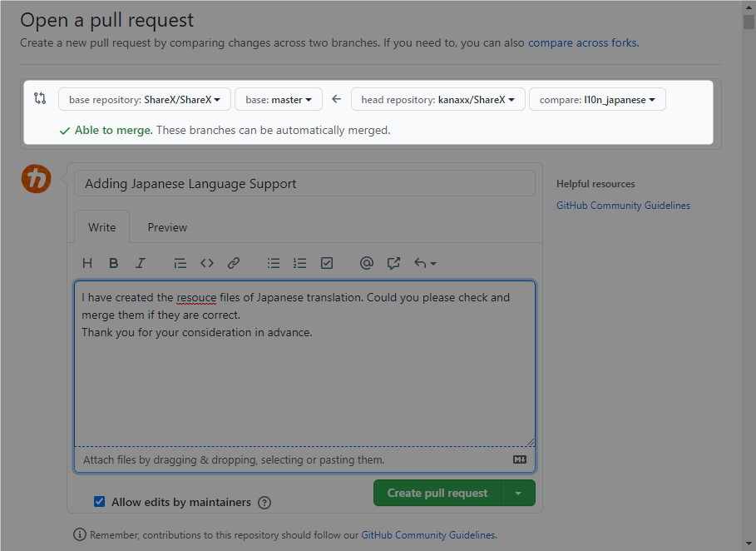The height and width of the screenshot is (551, 756).
Task: Open base repository ShareX/ShareX dropdown
Action: pyautogui.click(x=145, y=99)
